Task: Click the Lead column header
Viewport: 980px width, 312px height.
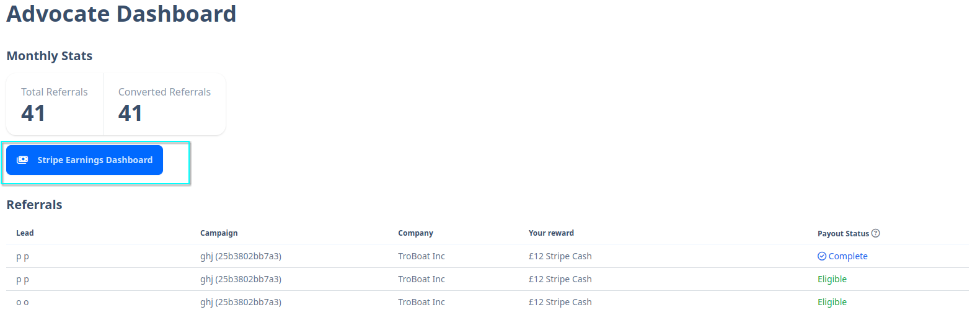Action: click(x=25, y=233)
